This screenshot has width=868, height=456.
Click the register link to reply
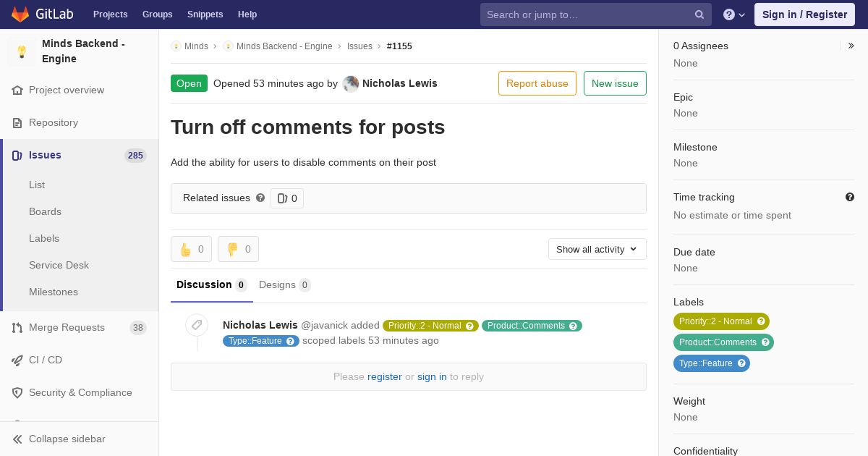click(x=385, y=376)
